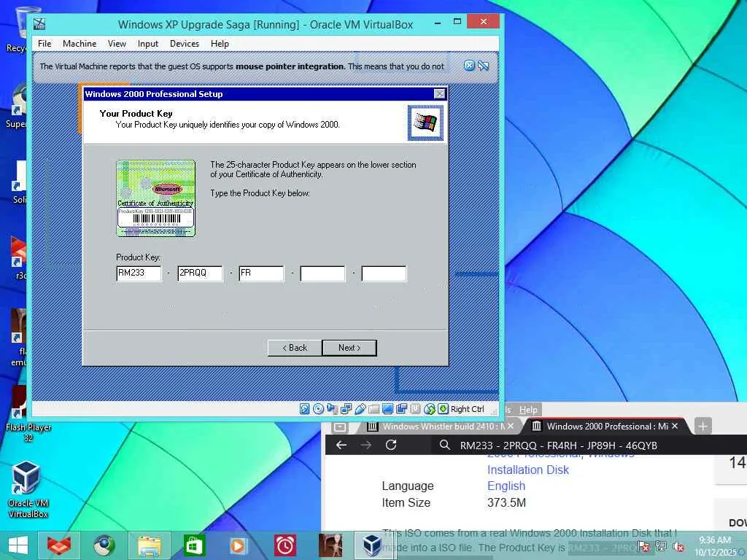Click the first product key field containing RM233

point(139,273)
